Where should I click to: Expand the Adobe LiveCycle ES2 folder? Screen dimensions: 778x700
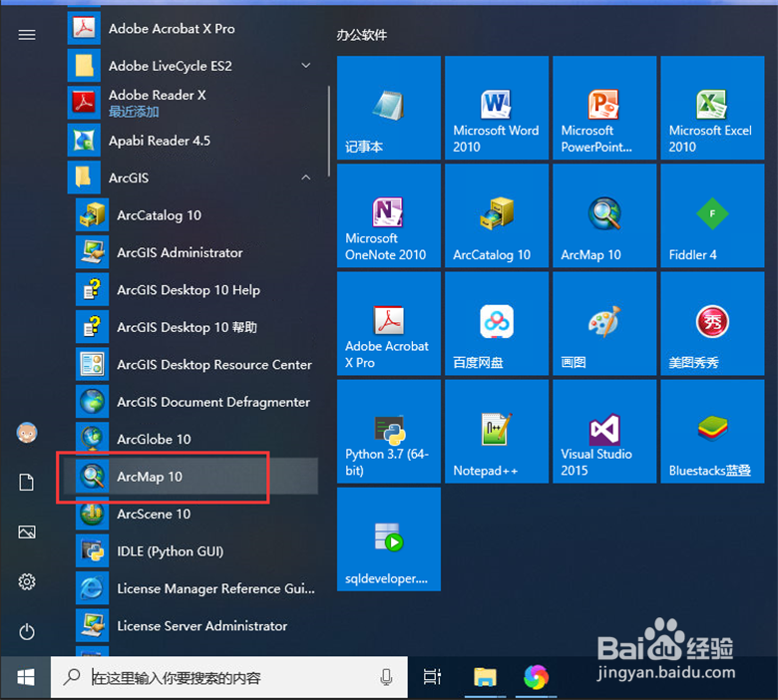pos(193,66)
